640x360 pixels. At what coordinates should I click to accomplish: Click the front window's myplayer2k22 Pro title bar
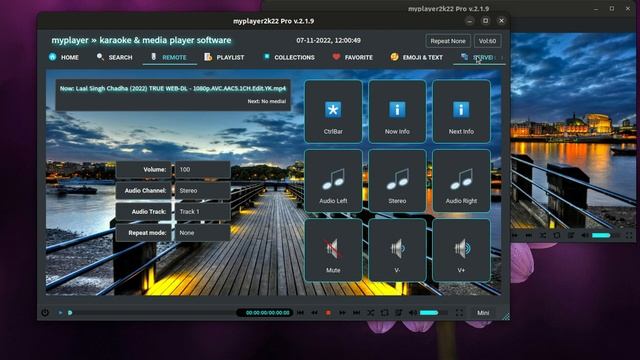coord(273,21)
